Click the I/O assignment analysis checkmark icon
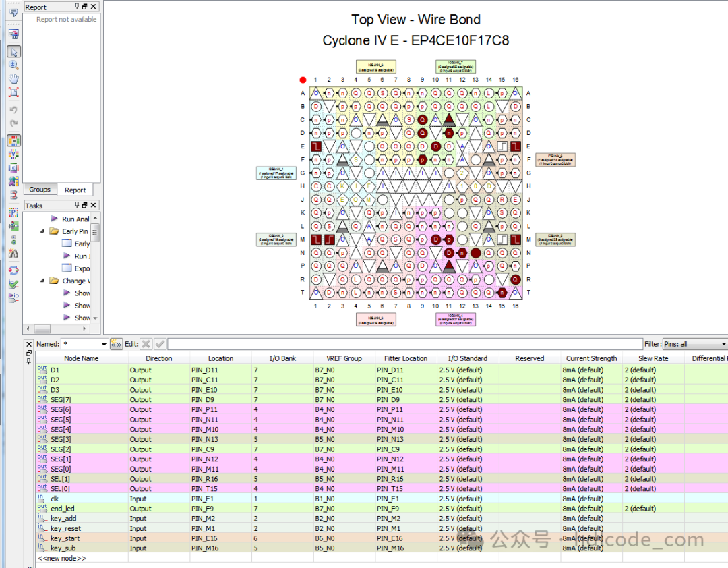 [x=14, y=284]
